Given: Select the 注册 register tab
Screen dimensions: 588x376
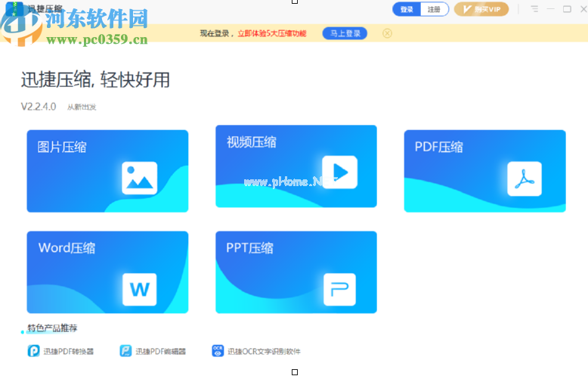Looking at the screenshot, I should tap(434, 10).
